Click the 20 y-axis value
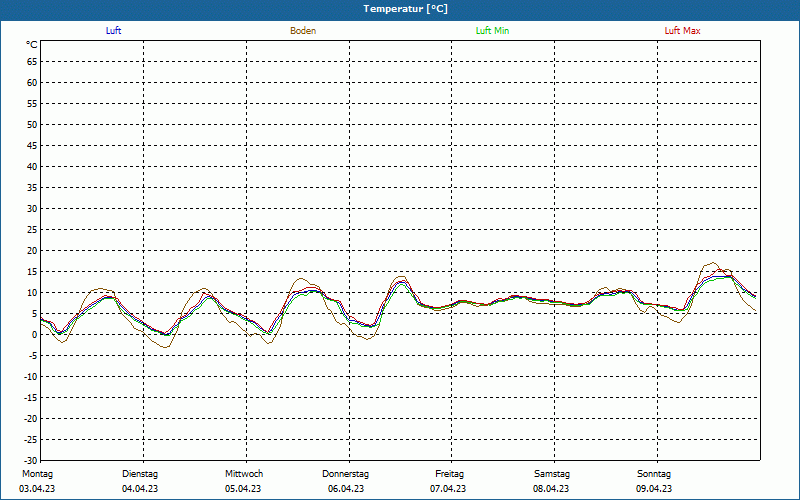The image size is (800, 500). [32, 251]
